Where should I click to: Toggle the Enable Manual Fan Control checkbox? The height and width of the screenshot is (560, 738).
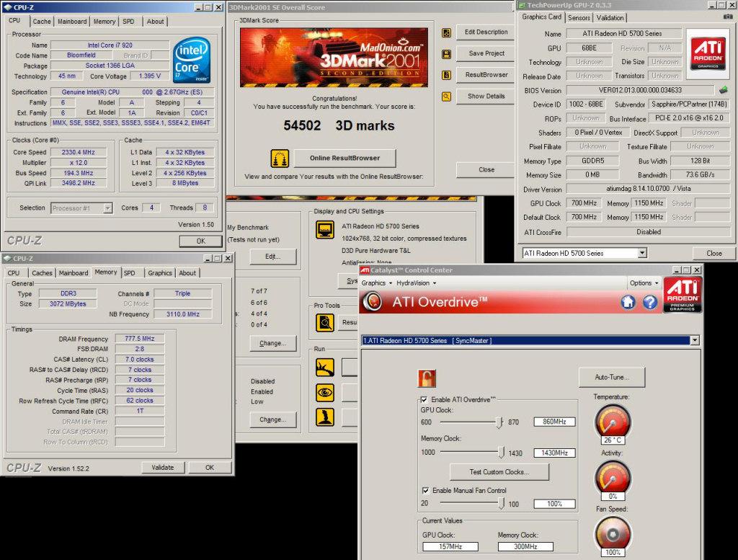click(425, 490)
